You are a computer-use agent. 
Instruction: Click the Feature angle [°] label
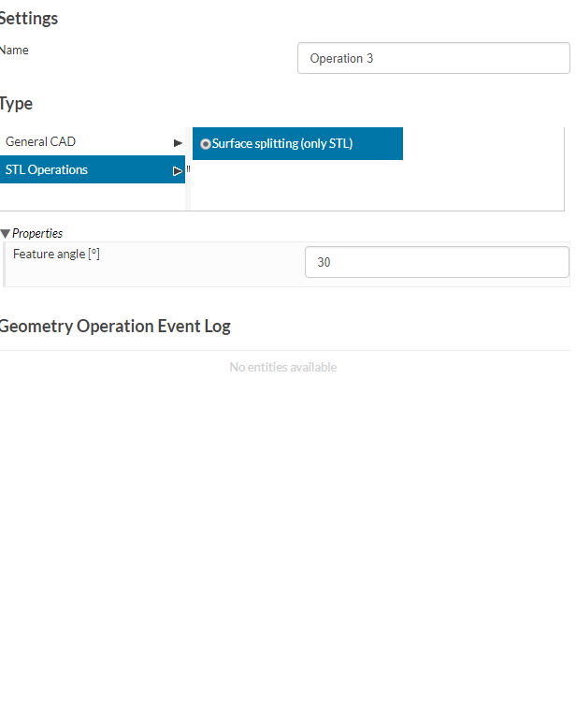[56, 254]
